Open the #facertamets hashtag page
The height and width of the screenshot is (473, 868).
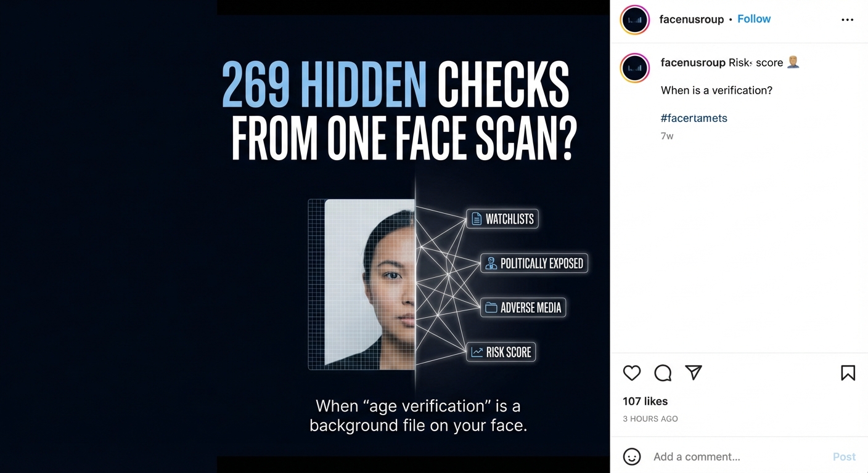pyautogui.click(x=694, y=118)
